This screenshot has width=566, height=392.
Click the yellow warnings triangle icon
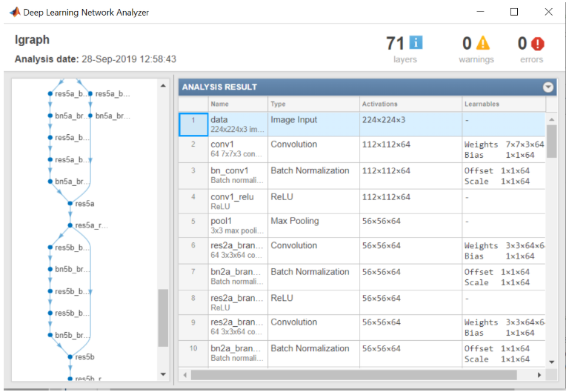coord(482,43)
